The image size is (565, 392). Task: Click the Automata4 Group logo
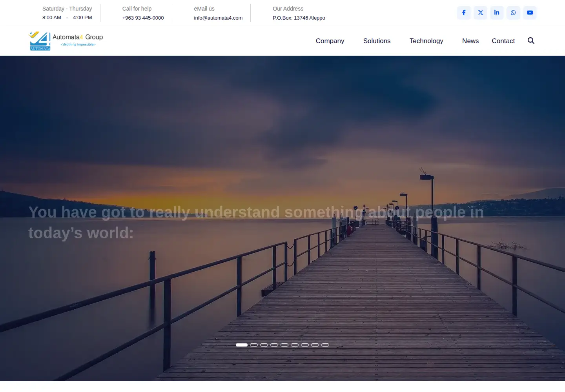pyautogui.click(x=66, y=41)
